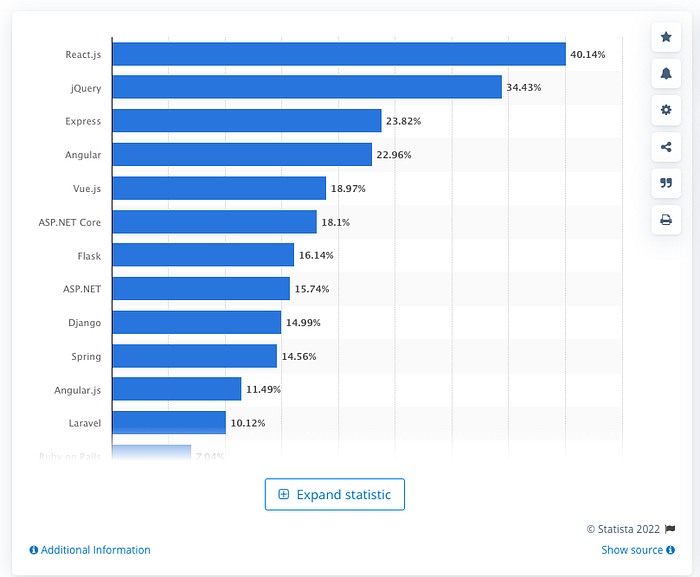Click the faded Ruby on Rails bar
Viewport: 700px width, 577px height.
pyautogui.click(x=152, y=452)
